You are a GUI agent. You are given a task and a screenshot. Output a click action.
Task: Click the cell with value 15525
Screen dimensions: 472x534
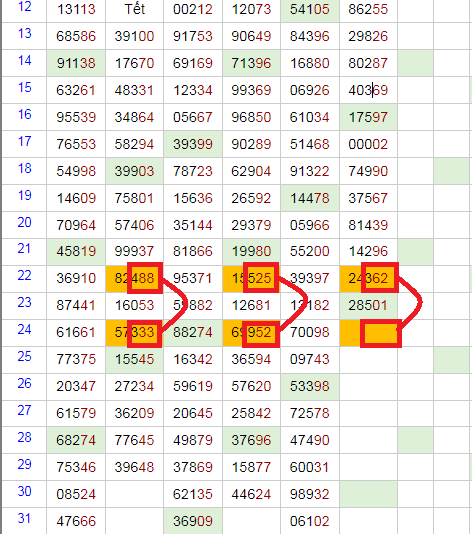(251, 279)
